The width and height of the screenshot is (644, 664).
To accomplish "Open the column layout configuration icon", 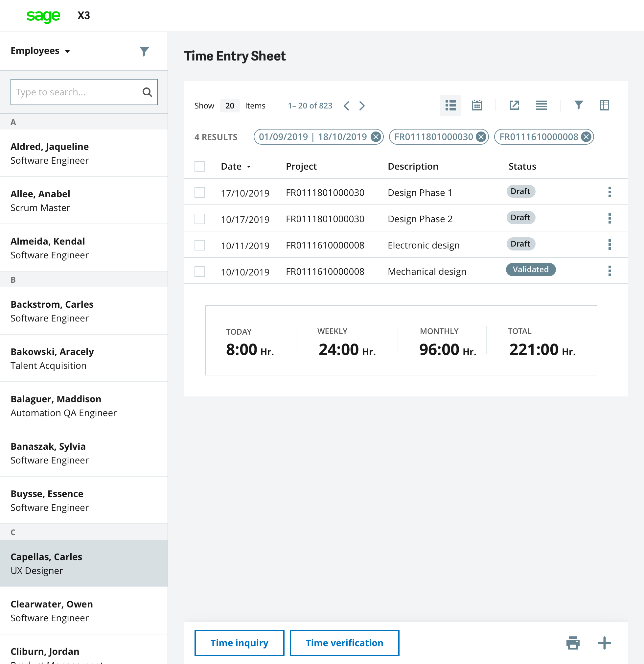I will tap(605, 106).
